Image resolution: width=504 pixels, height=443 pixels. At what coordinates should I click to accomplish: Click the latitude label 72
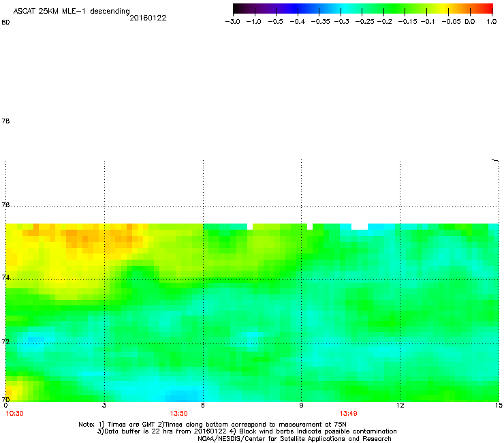point(5,341)
